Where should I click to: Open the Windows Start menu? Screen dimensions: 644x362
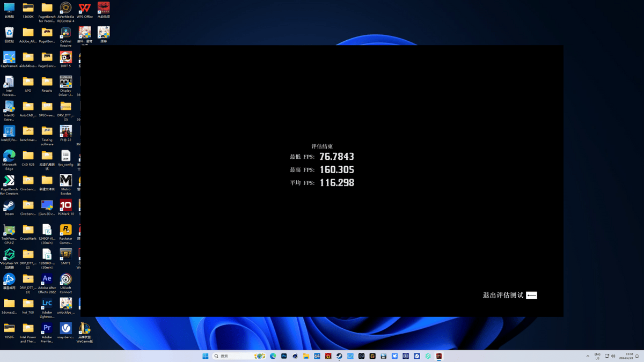(205, 356)
